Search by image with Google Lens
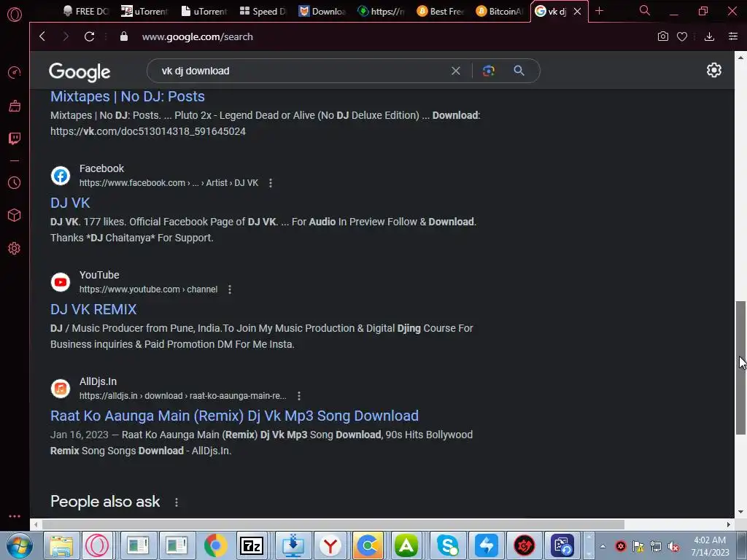This screenshot has height=560, width=747. pos(488,71)
